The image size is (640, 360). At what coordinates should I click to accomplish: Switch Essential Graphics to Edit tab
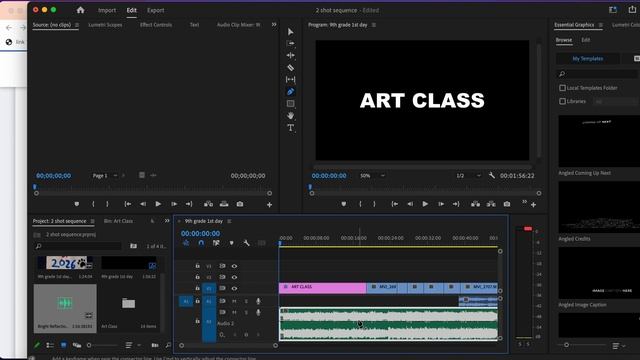pos(586,40)
